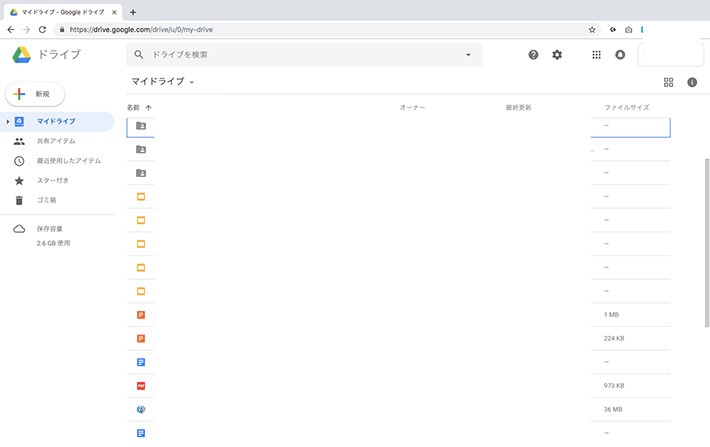Click the Google Drive logo
Image resolution: width=710 pixels, height=447 pixels.
21,55
